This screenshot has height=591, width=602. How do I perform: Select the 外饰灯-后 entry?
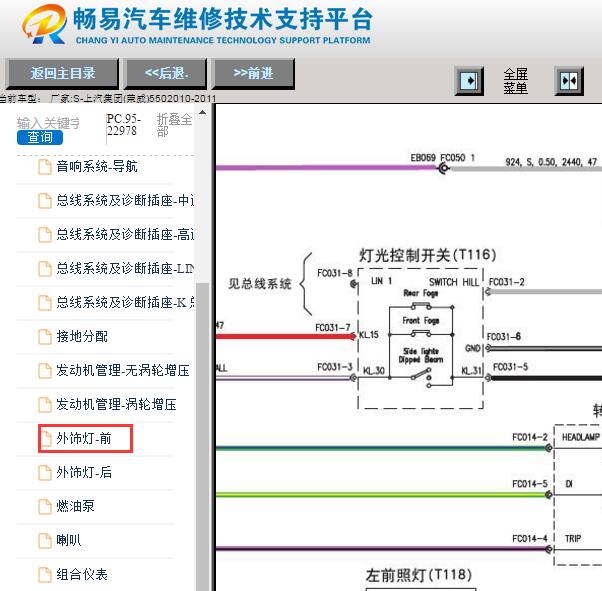click(84, 472)
